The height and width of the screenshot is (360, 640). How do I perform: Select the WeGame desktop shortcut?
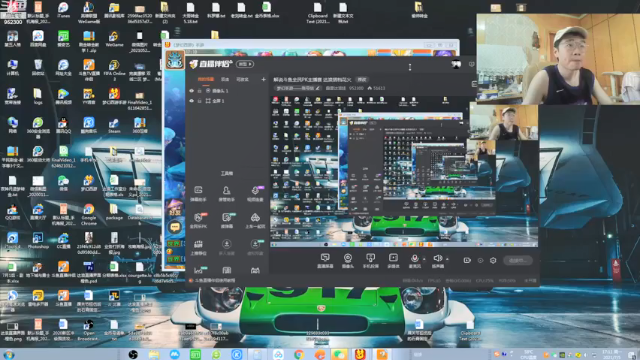114,38
